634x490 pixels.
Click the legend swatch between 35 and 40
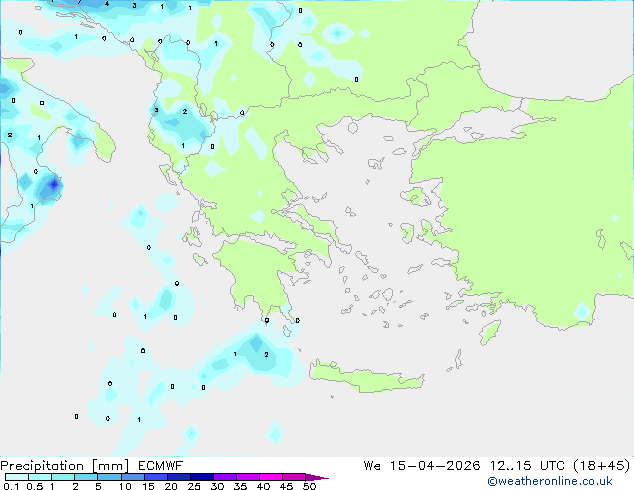(x=248, y=477)
